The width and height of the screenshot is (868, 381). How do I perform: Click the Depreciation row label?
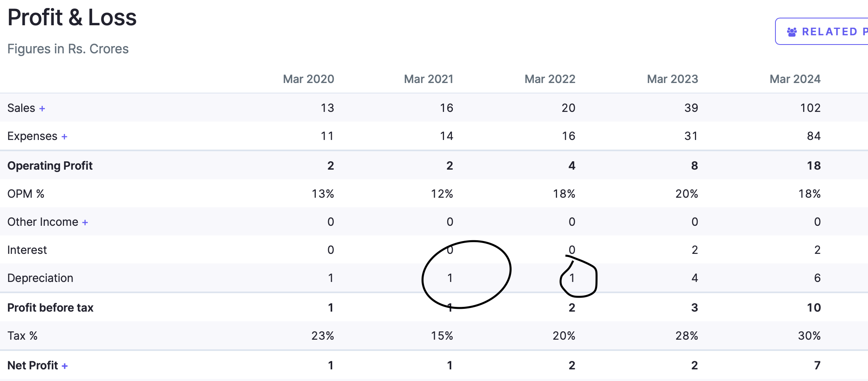(40, 278)
